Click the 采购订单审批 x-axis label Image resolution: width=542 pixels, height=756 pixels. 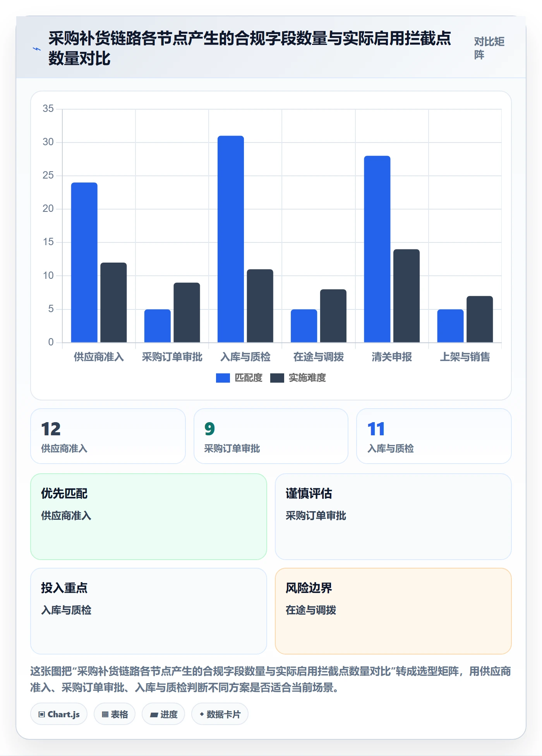coord(172,357)
